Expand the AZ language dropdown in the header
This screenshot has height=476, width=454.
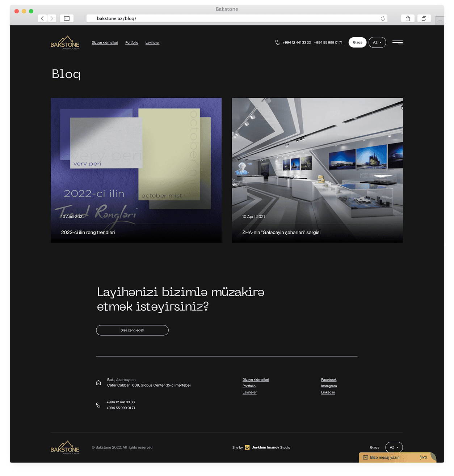pyautogui.click(x=377, y=42)
